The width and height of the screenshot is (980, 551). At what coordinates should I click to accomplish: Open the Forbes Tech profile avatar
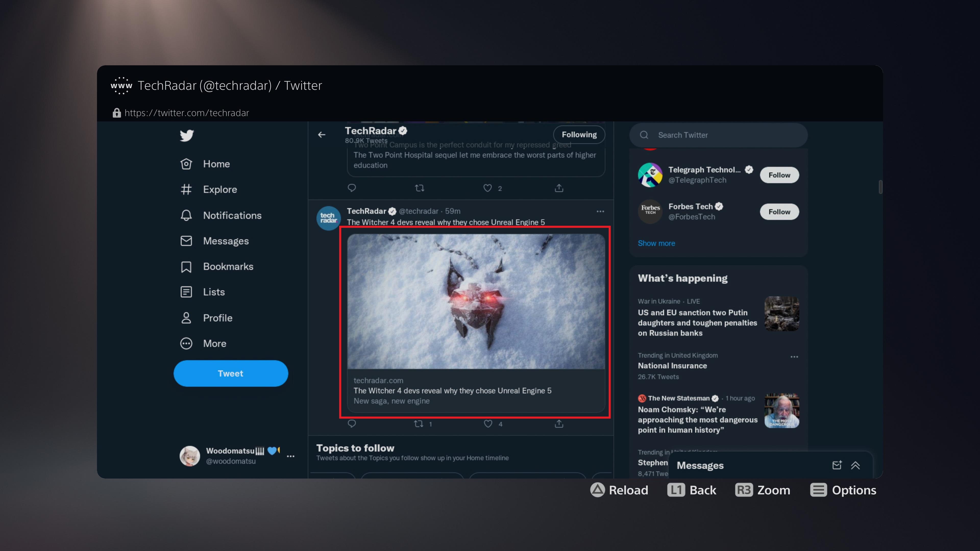tap(650, 212)
